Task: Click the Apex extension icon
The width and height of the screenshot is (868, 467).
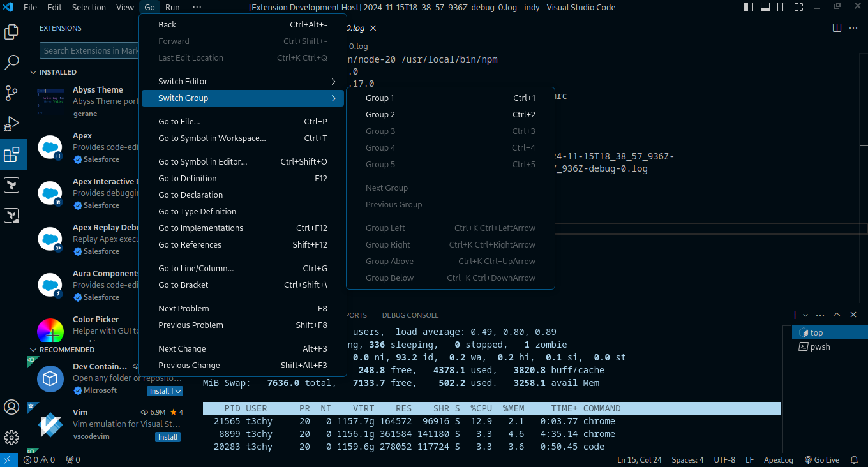Action: click(x=50, y=147)
